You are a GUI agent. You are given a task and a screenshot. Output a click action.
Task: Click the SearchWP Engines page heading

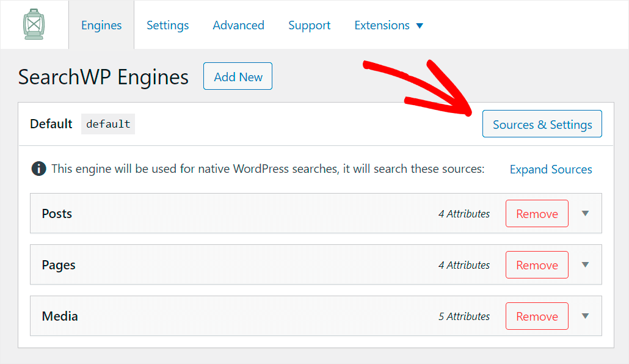[103, 77]
